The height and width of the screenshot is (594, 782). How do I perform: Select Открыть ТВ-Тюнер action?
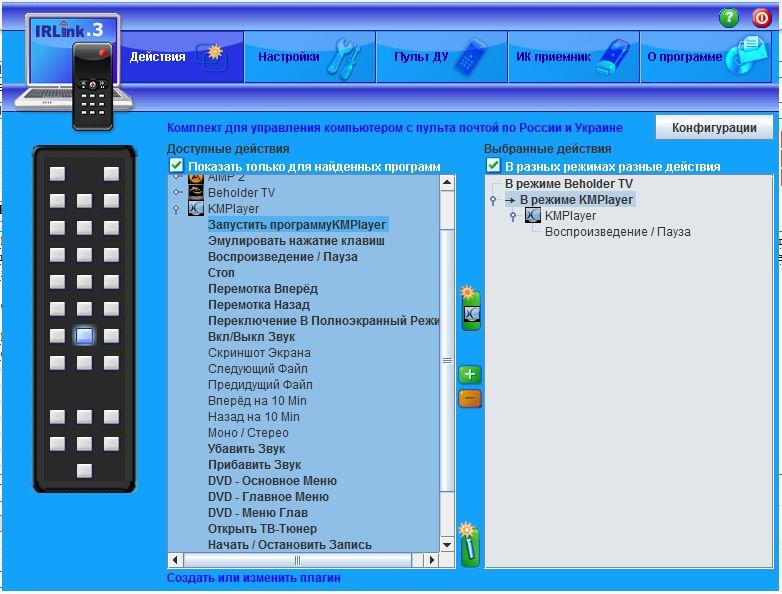262,529
